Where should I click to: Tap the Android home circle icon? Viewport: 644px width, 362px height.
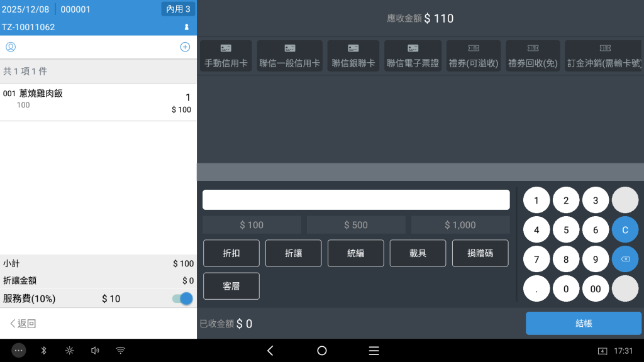[x=322, y=351]
